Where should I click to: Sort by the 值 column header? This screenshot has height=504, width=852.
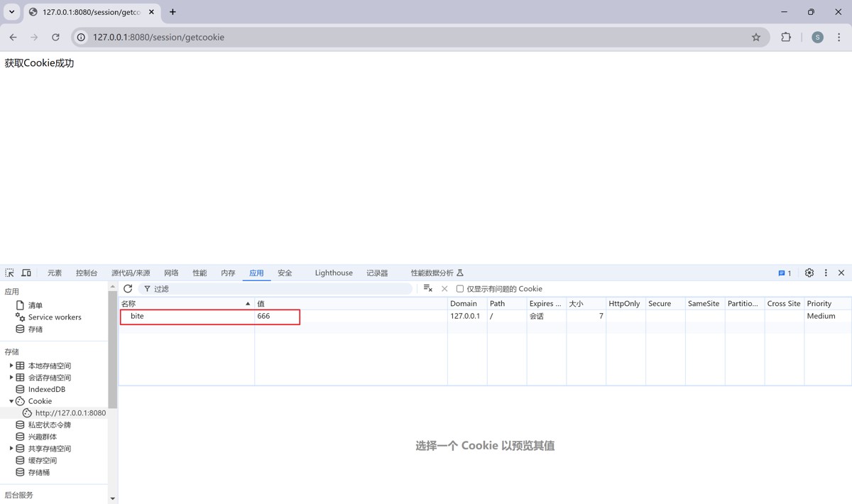click(x=351, y=303)
